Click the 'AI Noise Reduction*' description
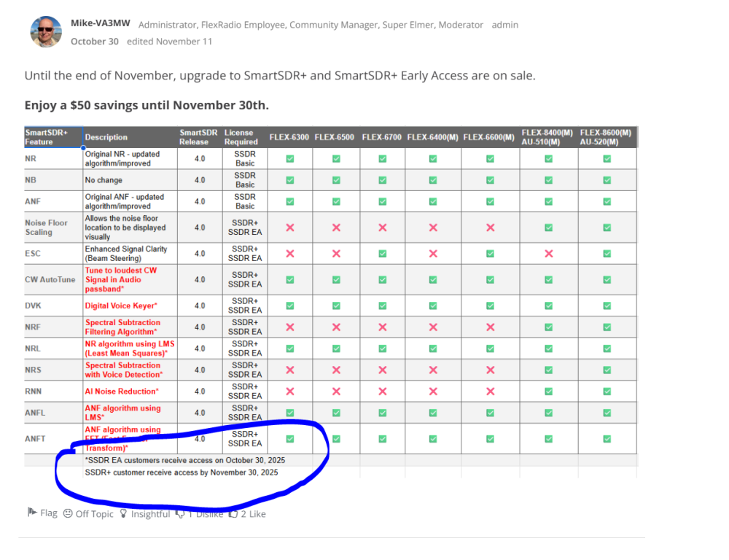Image resolution: width=729 pixels, height=560 pixels. (122, 391)
